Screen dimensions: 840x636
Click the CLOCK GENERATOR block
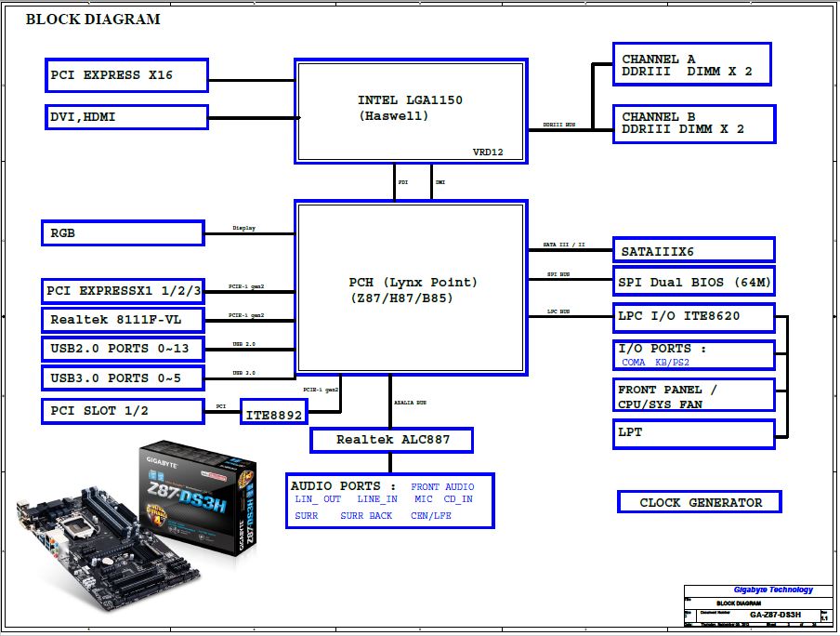(x=700, y=502)
